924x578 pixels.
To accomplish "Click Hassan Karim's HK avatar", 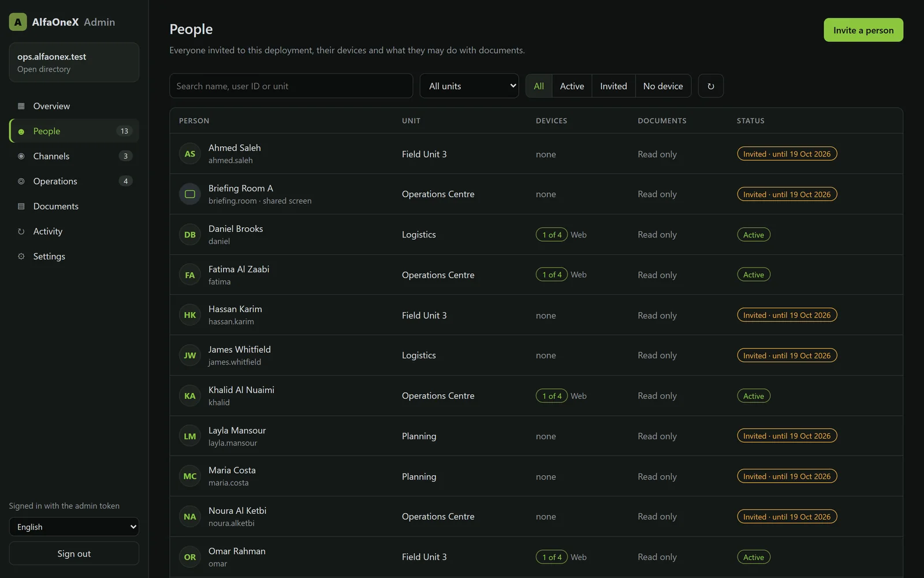I will [x=190, y=315].
